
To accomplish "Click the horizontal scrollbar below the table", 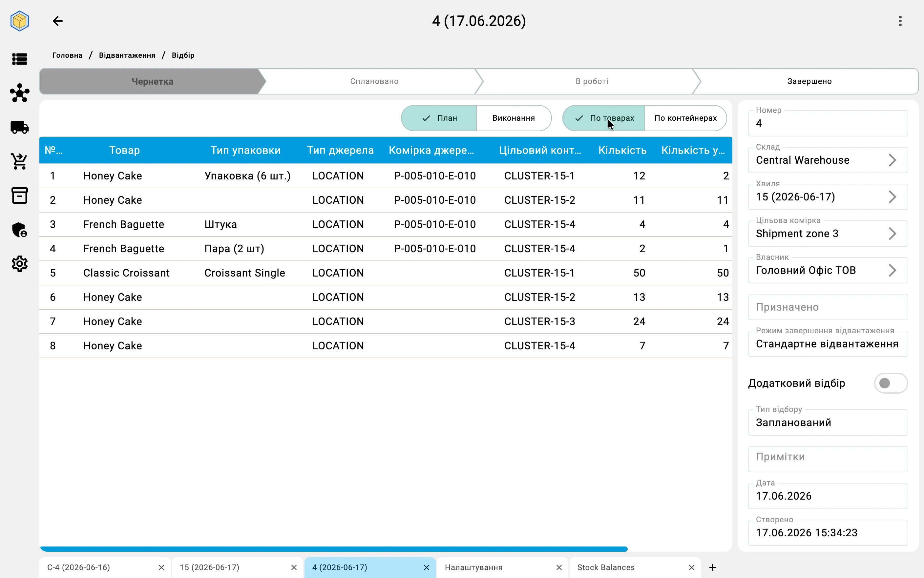I will click(334, 549).
